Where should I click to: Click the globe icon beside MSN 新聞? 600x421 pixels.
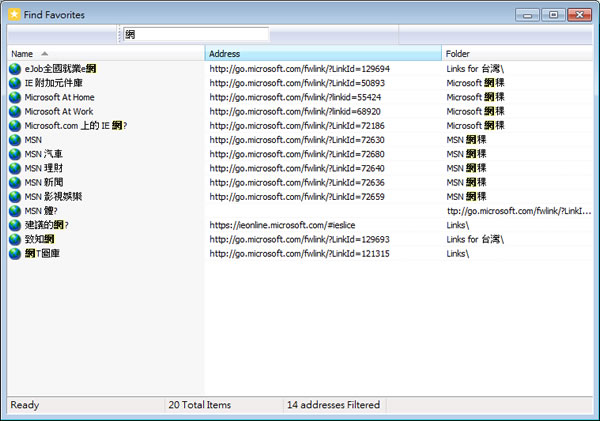click(15, 183)
